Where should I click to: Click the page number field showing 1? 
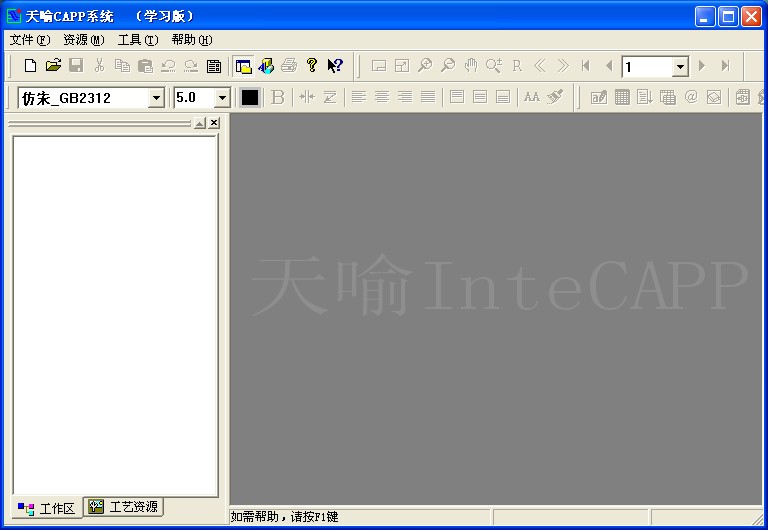[x=647, y=67]
